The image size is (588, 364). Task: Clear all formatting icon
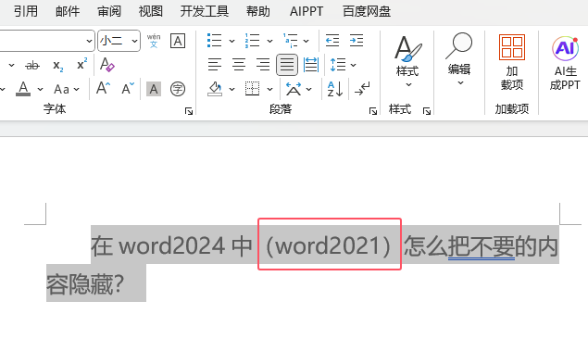coord(106,65)
